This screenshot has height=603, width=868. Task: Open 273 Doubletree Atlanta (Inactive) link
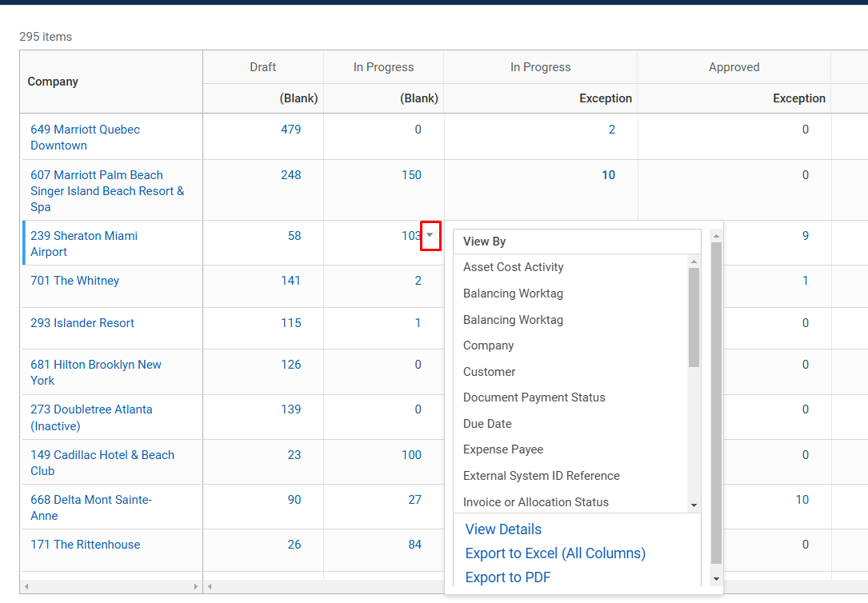[x=91, y=417]
